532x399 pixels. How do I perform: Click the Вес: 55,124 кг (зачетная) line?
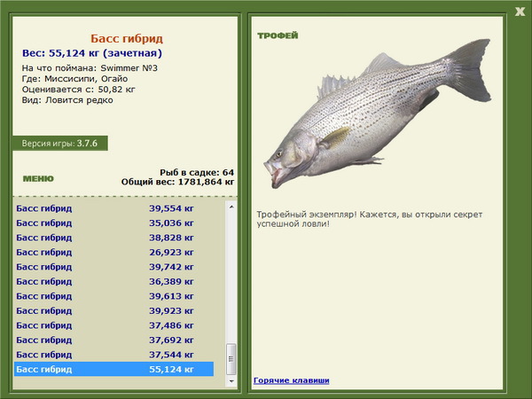coord(92,53)
